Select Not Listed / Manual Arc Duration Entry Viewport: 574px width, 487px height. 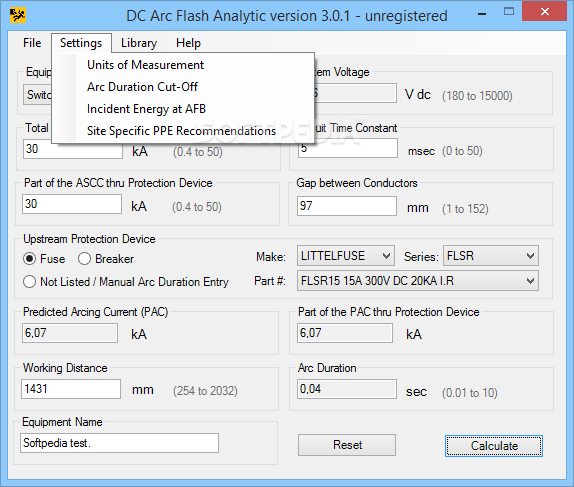tap(126, 282)
